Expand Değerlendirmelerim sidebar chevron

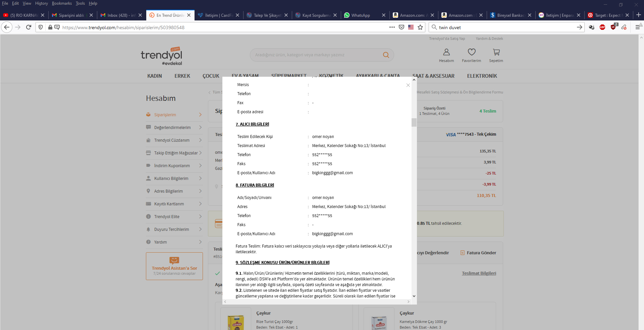[x=200, y=128]
